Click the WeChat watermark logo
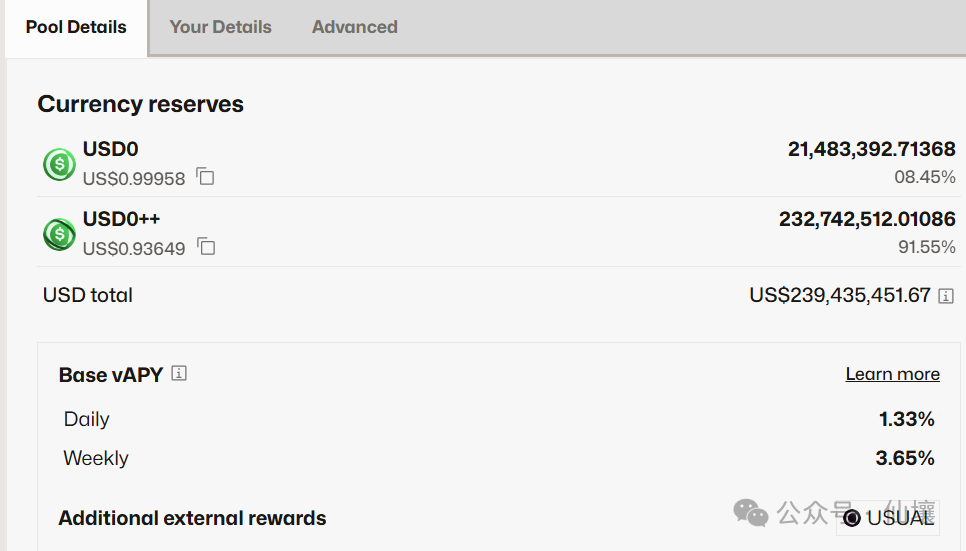This screenshot has width=966, height=551. pyautogui.click(x=750, y=513)
